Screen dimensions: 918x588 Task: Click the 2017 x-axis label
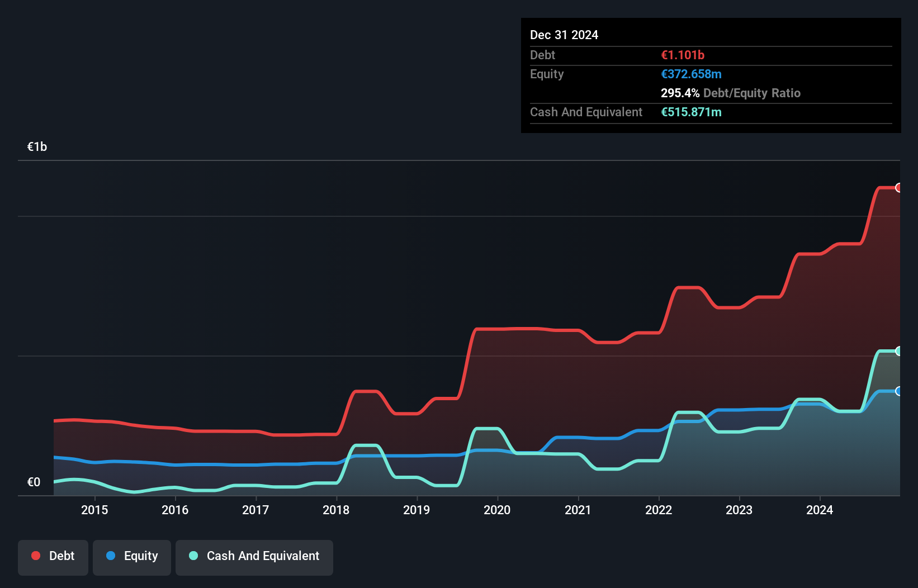coord(255,510)
